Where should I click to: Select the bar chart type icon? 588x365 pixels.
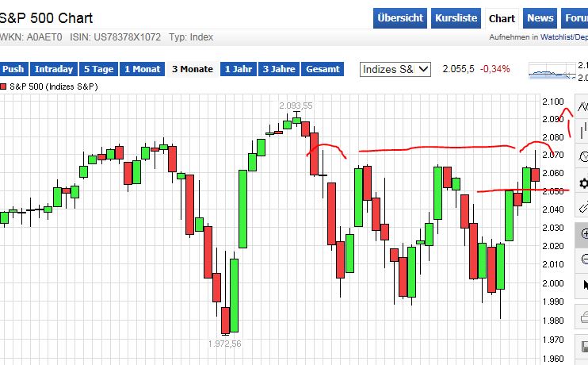pyautogui.click(x=582, y=131)
